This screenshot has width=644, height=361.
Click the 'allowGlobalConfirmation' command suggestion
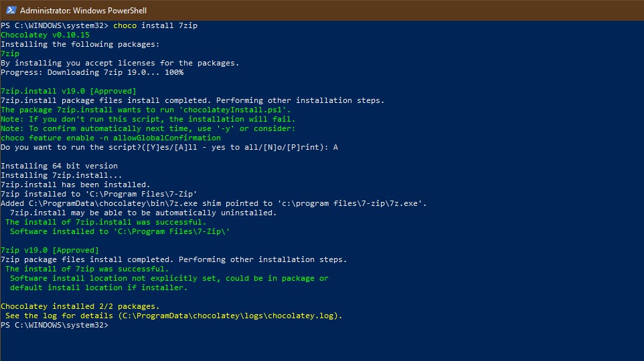(110, 138)
